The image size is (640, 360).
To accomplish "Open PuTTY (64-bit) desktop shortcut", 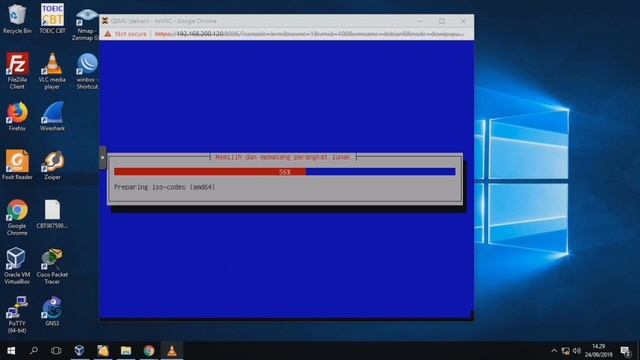I will (17, 314).
